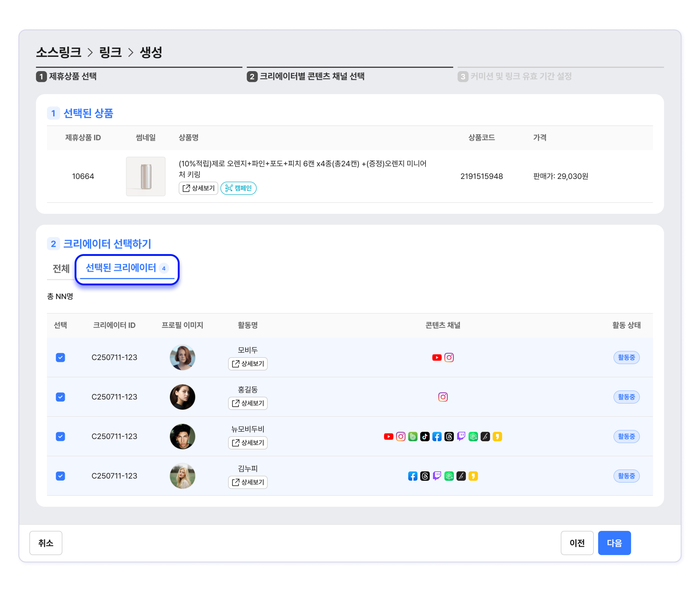Image resolution: width=700 pixels, height=591 pixels.
Task: Open the product's 상세보기 link
Action: (198, 188)
